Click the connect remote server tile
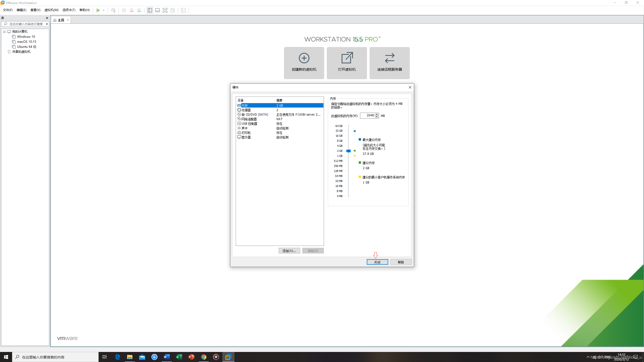 [389, 63]
